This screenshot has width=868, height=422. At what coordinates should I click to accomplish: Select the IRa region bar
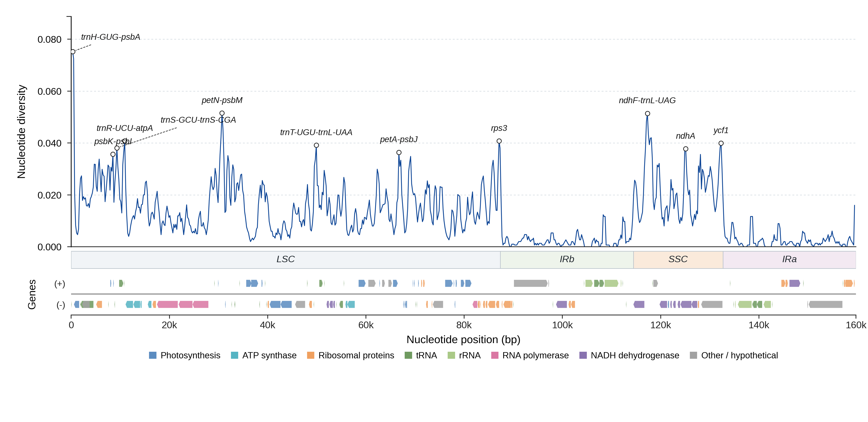[789, 260]
